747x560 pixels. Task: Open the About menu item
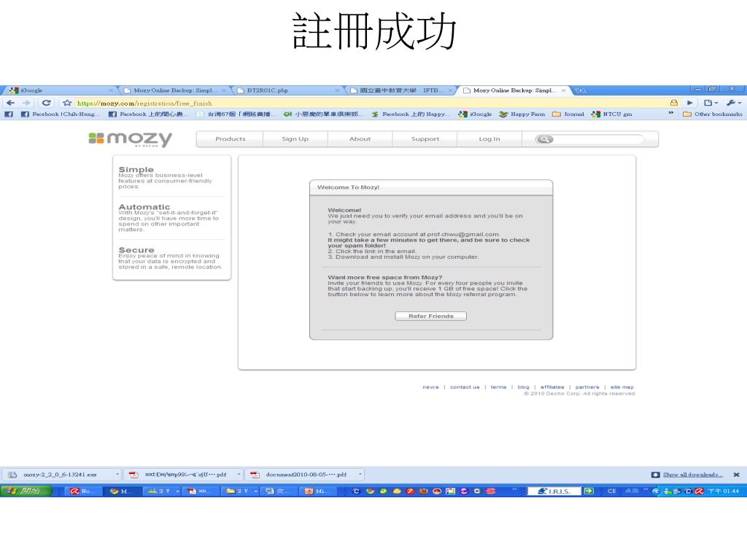pos(360,139)
